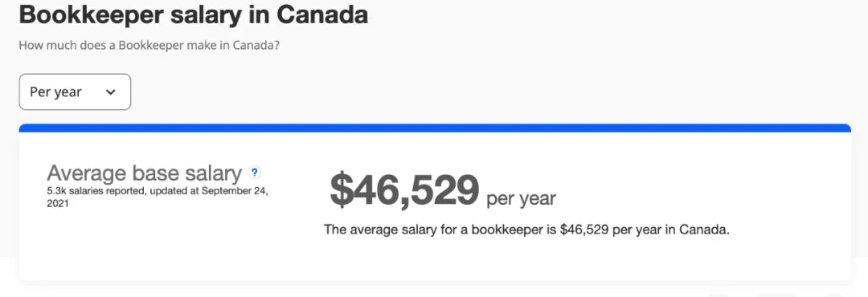Click the help question mark icon
This screenshot has height=297, width=868.
pyautogui.click(x=254, y=173)
